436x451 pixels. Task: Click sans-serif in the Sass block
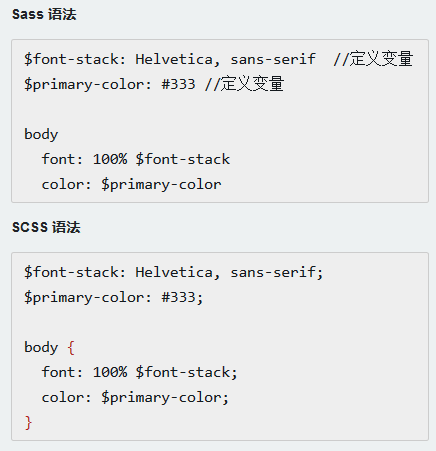coord(273,59)
